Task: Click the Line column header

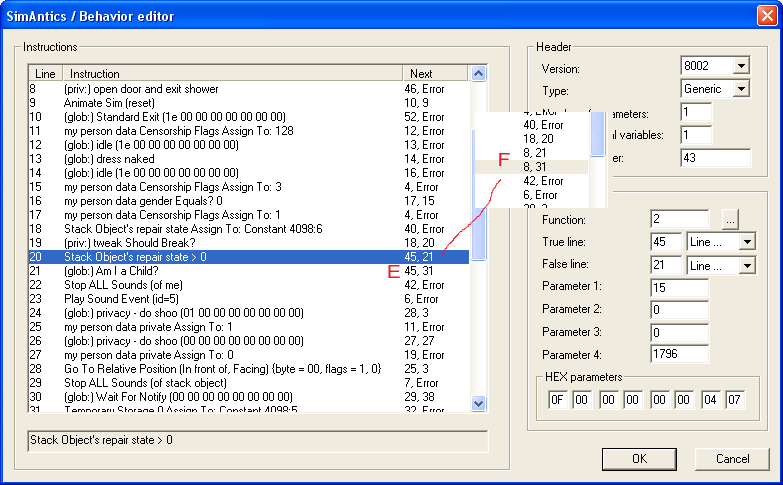Action: [45, 73]
